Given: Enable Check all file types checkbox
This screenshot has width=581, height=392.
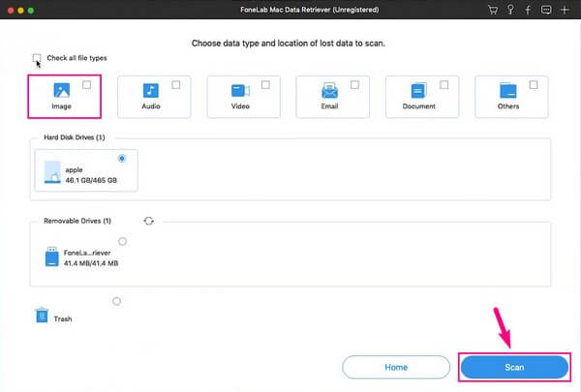Looking at the screenshot, I should coord(37,58).
